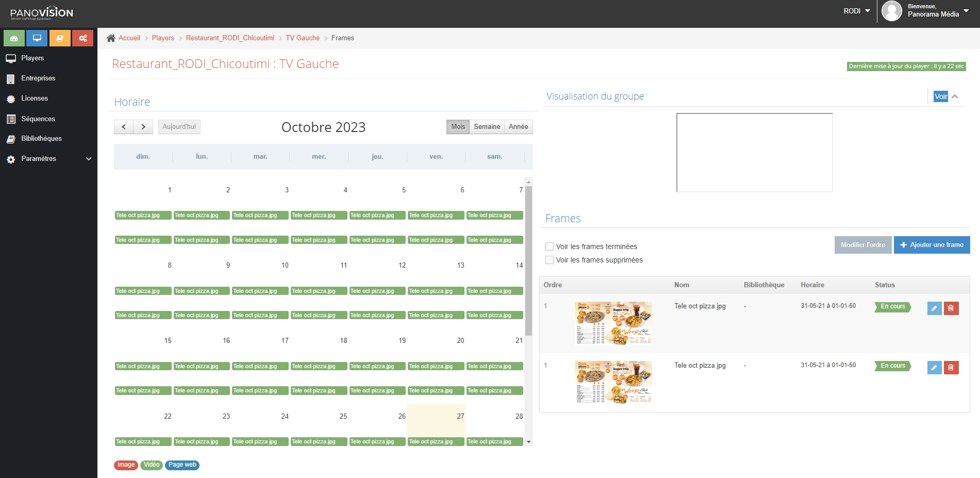Click the 'Nom' column header
Image resolution: width=980 pixels, height=478 pixels.
coord(682,285)
